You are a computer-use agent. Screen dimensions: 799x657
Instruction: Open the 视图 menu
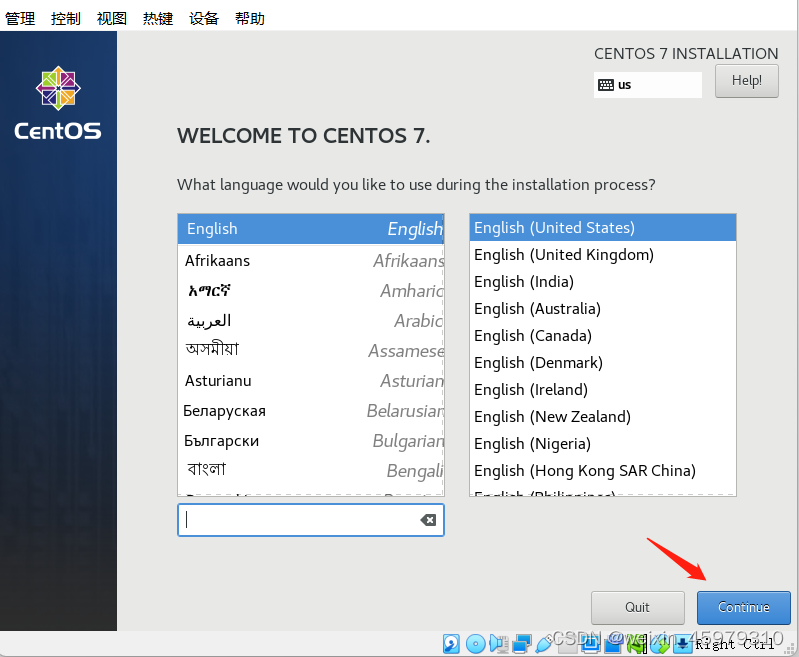112,18
